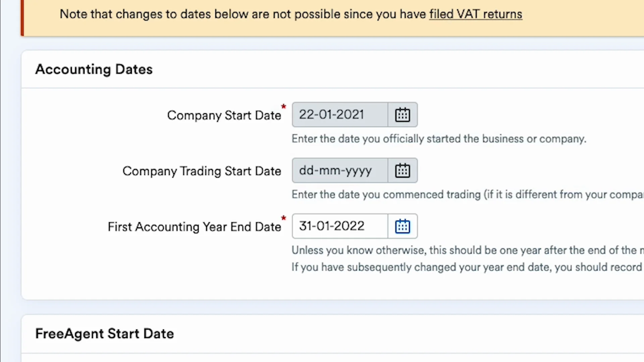Open the Company Start Date calendar picker
Screen dimensions: 644x362
point(402,115)
